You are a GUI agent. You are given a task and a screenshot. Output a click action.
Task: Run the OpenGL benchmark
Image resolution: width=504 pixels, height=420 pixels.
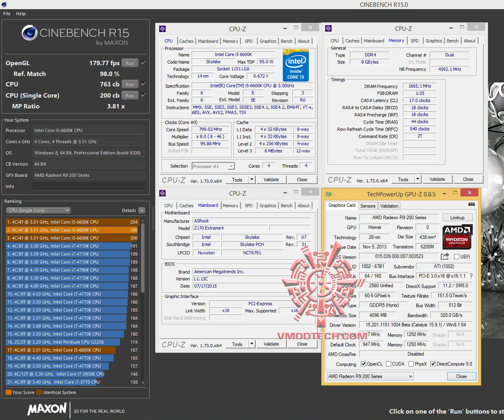coord(130,63)
